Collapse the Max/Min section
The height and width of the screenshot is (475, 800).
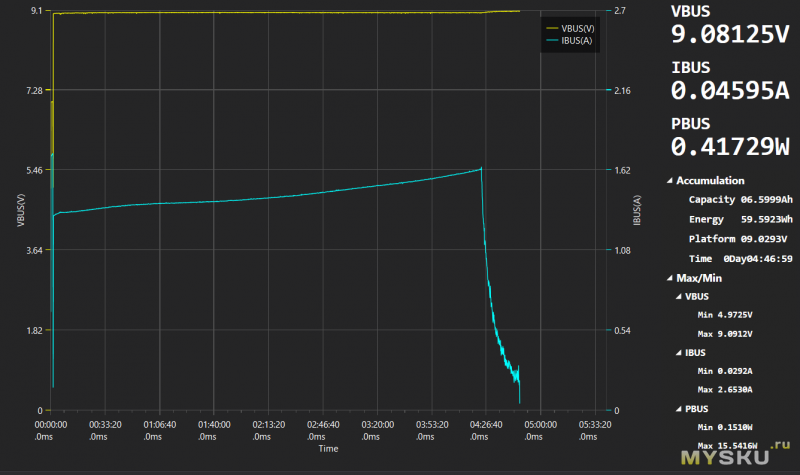click(x=667, y=277)
